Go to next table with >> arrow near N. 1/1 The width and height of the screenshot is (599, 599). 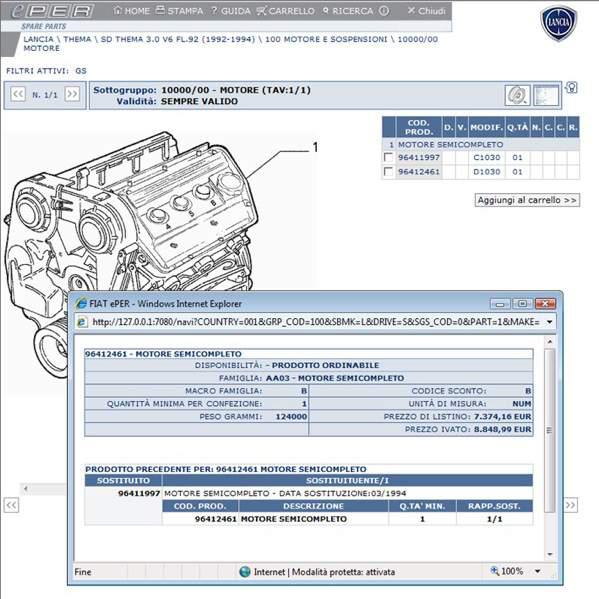coord(72,94)
